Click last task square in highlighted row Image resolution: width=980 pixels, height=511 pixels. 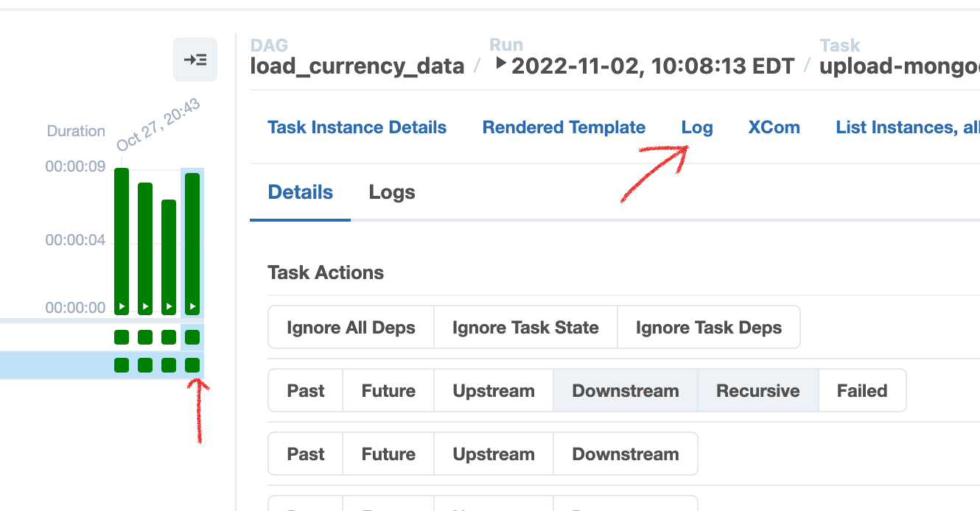click(192, 365)
